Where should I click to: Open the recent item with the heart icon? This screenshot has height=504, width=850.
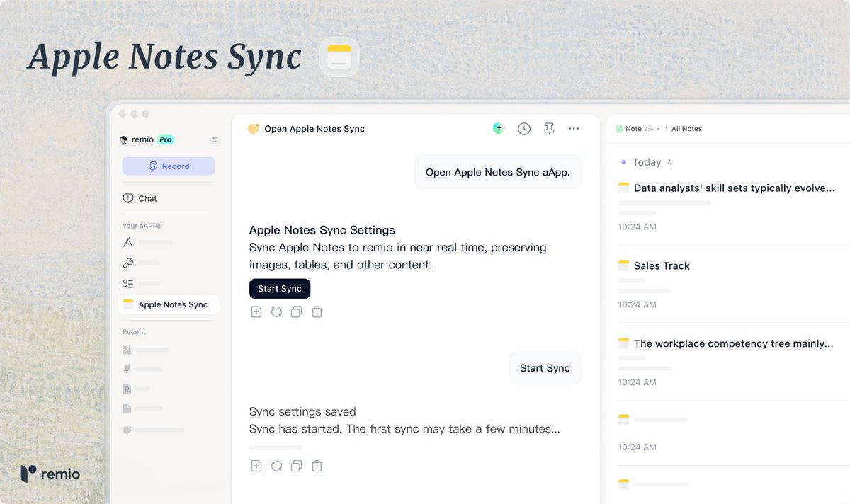pyautogui.click(x=127, y=430)
